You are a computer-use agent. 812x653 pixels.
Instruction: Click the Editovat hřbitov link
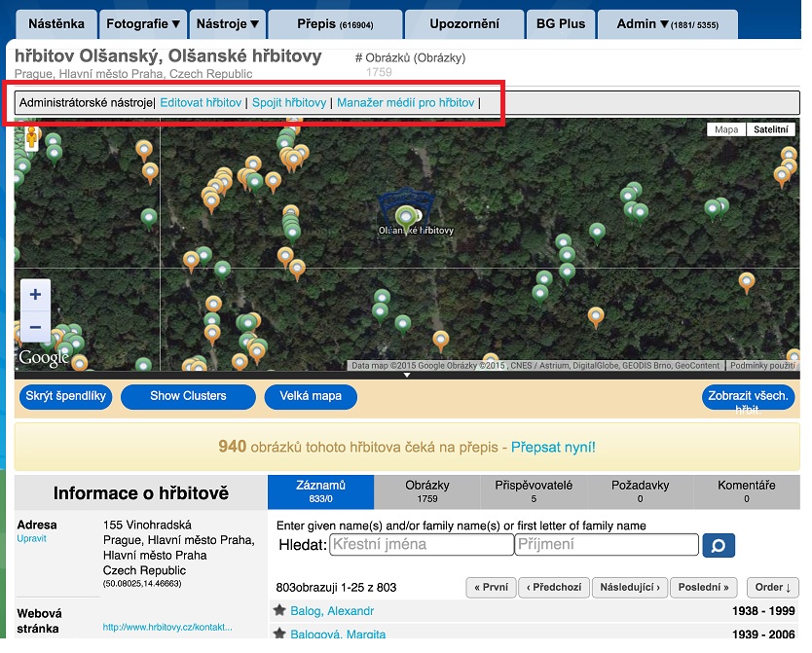[x=201, y=102]
